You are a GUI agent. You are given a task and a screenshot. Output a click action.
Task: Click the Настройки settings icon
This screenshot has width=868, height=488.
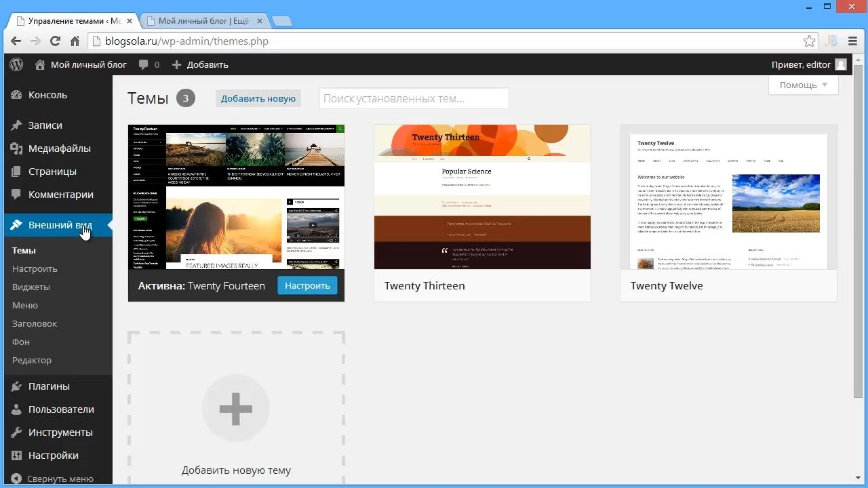(x=16, y=455)
